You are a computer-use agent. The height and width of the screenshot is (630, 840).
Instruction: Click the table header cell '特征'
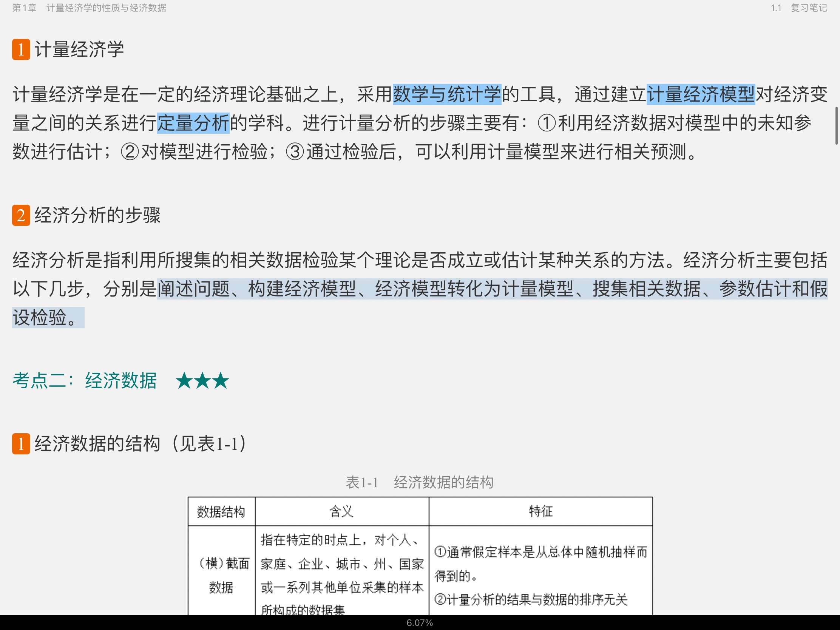[x=541, y=511]
